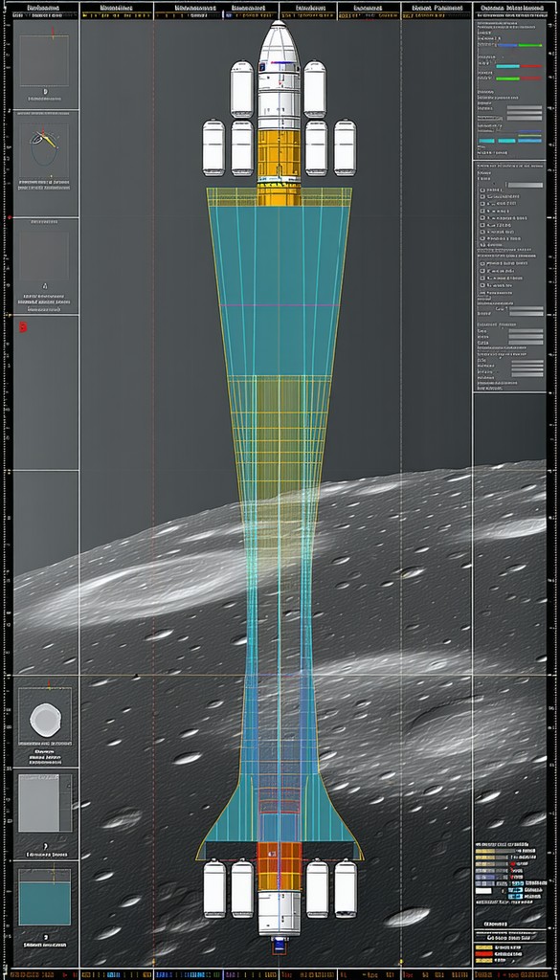This screenshot has height=980, width=560.
Task: Click the top-left white booster tank
Action: coord(242,89)
